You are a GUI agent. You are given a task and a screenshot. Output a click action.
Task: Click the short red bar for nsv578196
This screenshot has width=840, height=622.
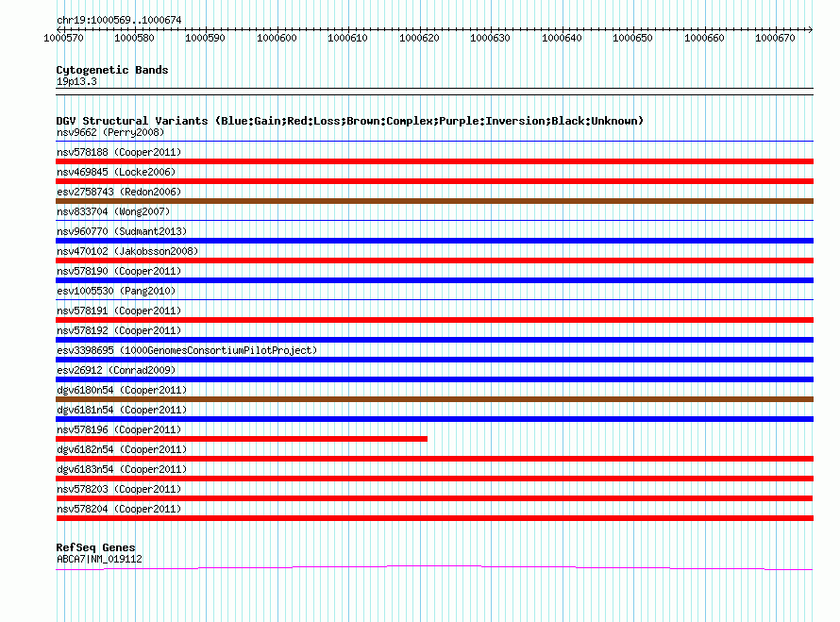pos(242,439)
